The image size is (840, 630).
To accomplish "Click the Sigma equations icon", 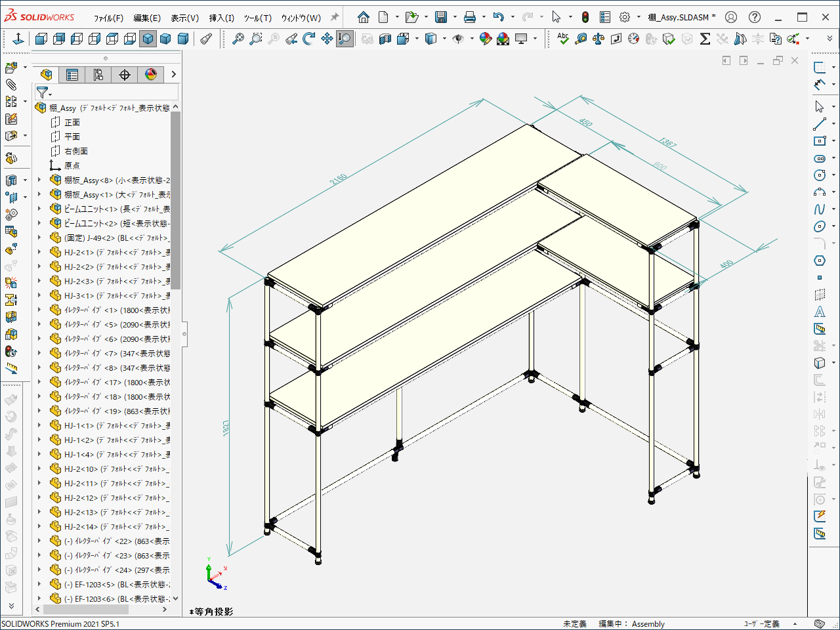I will [x=705, y=39].
